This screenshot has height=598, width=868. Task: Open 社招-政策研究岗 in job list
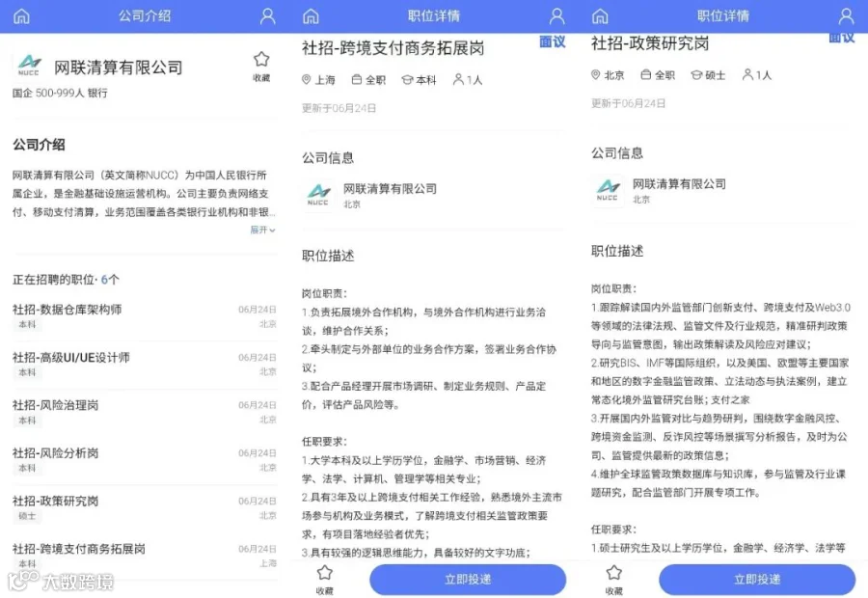pos(145,507)
